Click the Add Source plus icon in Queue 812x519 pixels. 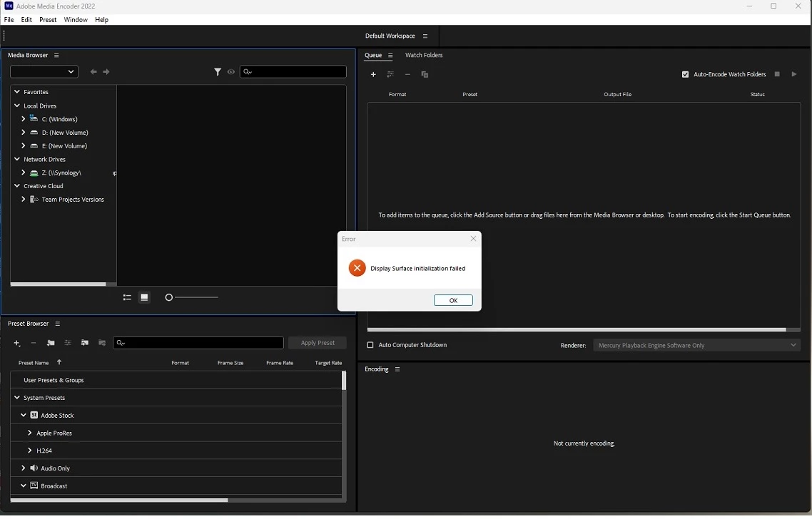tap(373, 75)
